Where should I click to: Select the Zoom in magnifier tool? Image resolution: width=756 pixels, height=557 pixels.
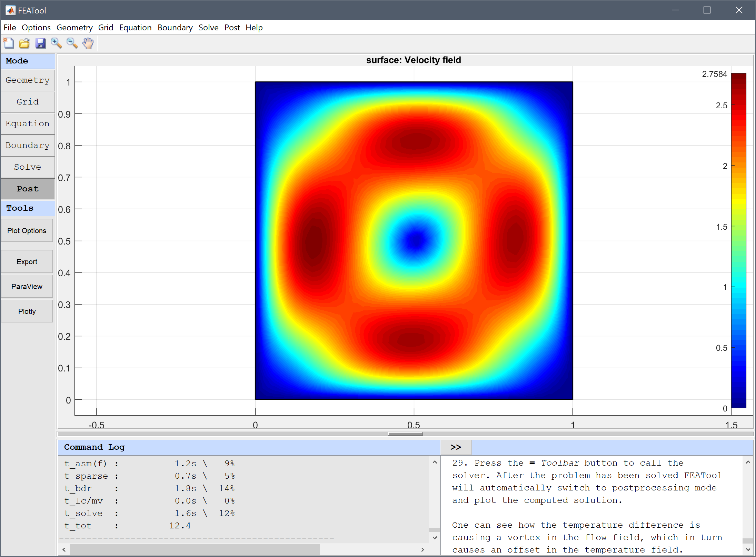[x=56, y=43]
